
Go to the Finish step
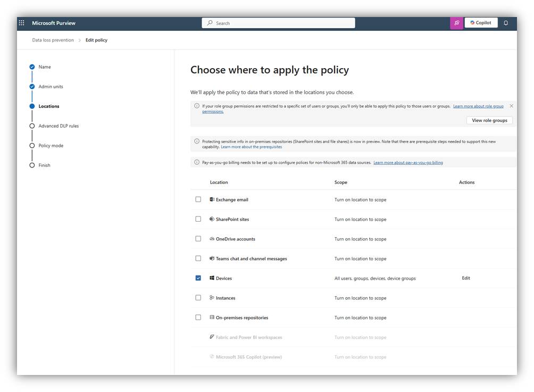[x=44, y=165]
